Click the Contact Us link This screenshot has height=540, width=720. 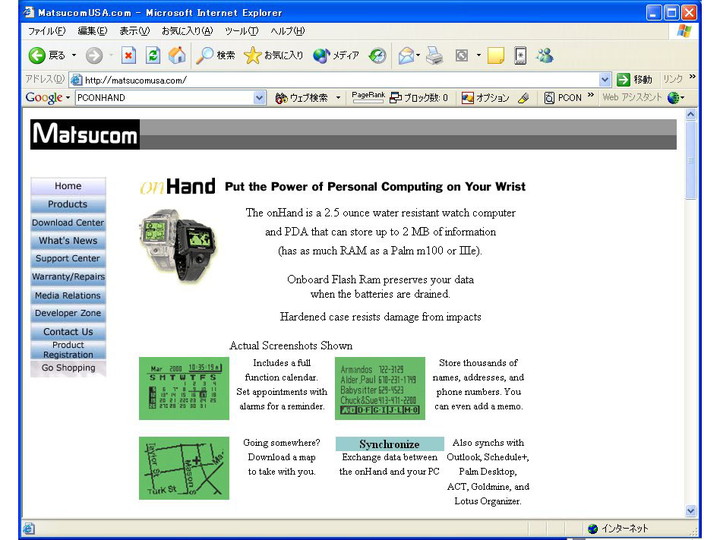tap(68, 331)
